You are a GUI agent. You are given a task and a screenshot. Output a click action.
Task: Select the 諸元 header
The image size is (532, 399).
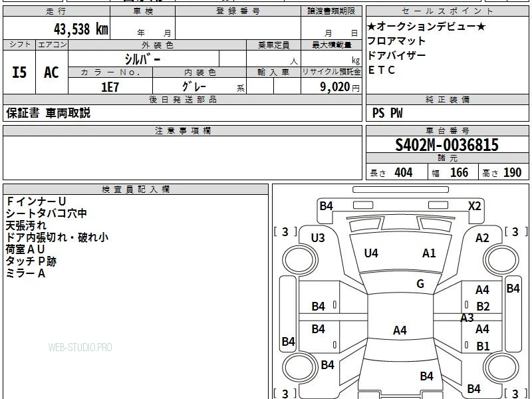[447, 158]
